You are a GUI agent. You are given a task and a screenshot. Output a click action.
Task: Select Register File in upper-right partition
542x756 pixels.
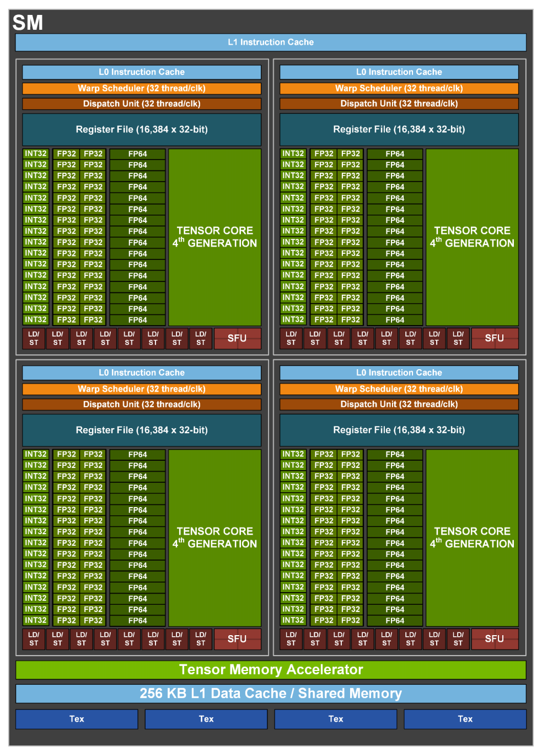coord(399,130)
